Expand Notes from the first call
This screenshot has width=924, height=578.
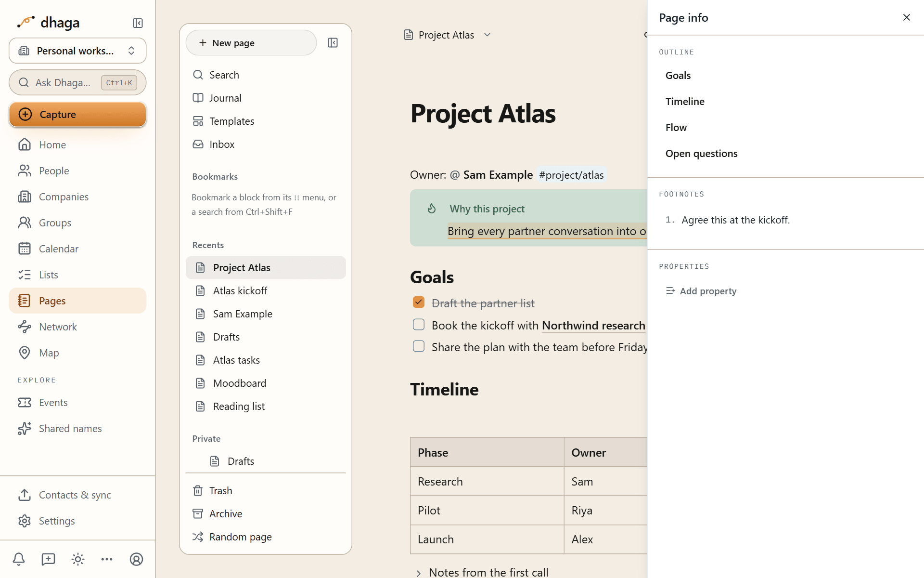coord(419,573)
